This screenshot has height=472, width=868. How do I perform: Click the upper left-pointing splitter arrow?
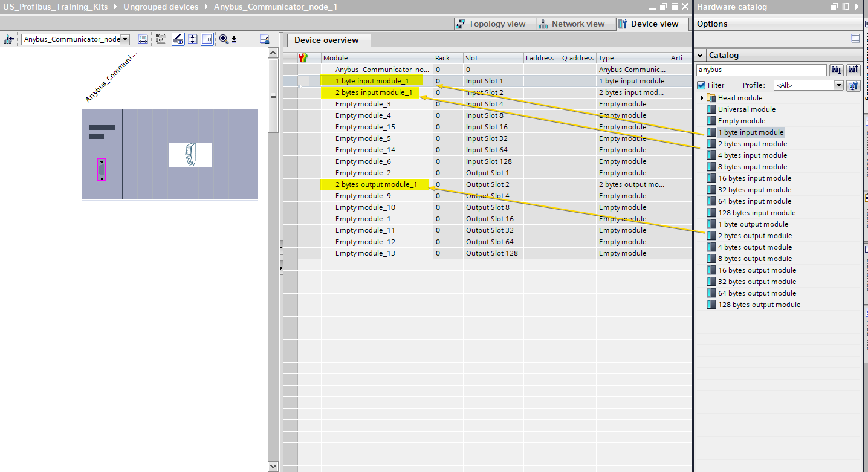pyautogui.click(x=280, y=247)
